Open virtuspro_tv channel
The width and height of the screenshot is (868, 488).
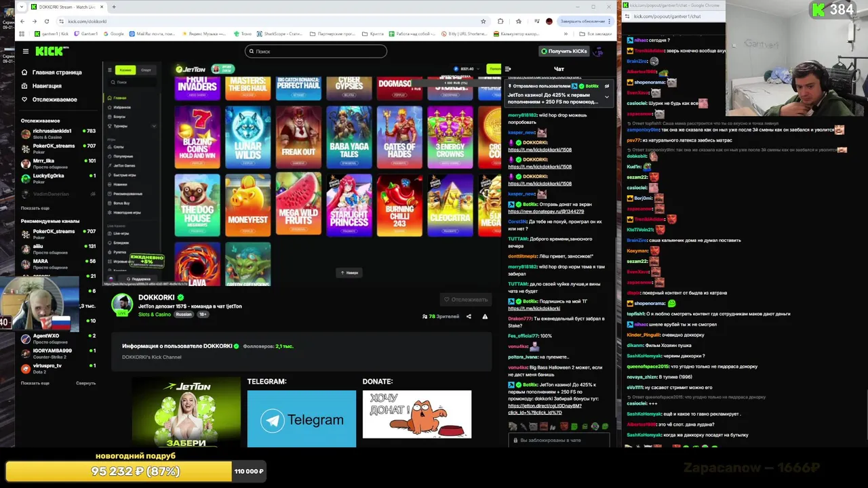click(58, 368)
